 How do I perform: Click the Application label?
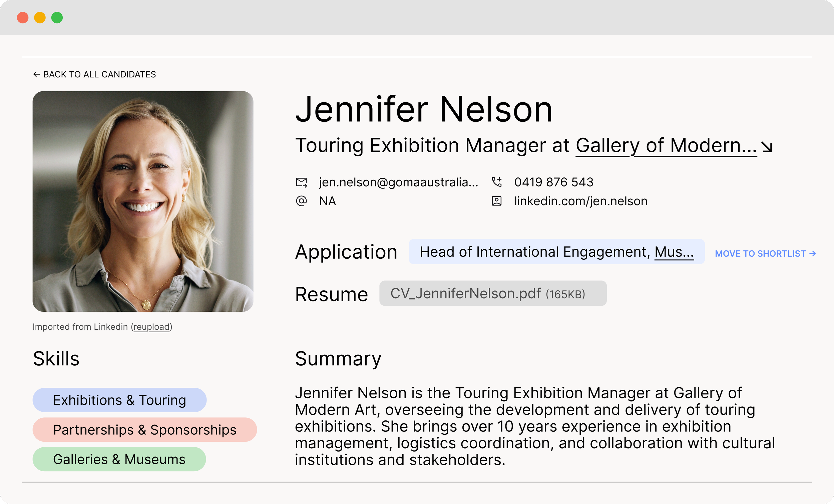tap(346, 252)
